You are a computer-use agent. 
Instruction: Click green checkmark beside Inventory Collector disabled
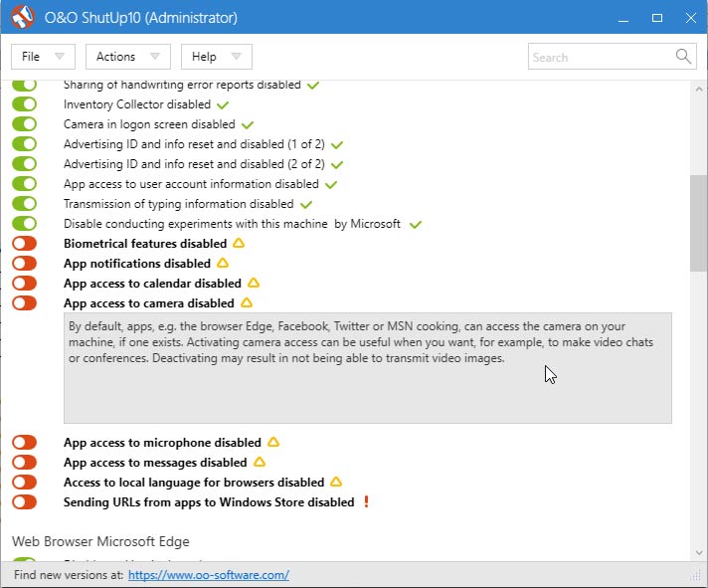[x=223, y=105]
